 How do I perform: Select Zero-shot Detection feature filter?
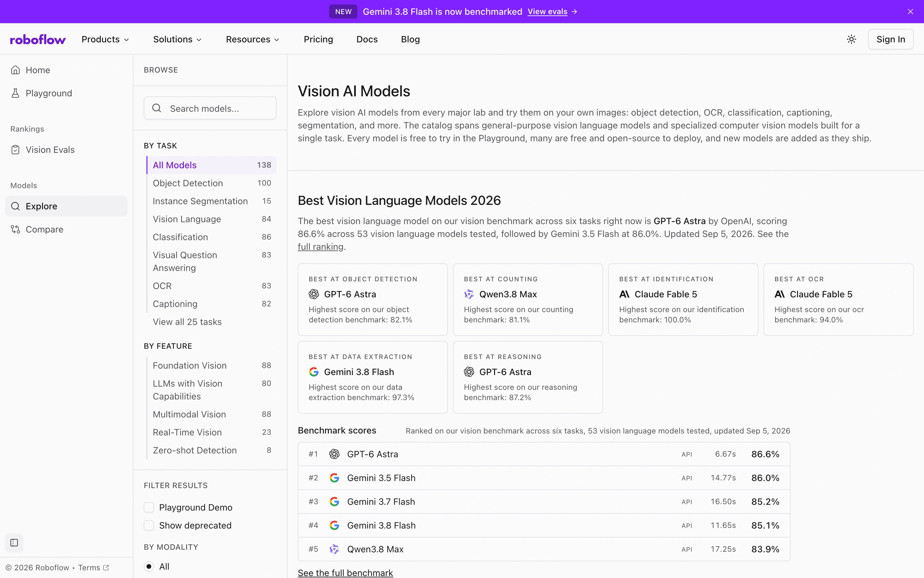tap(211, 450)
